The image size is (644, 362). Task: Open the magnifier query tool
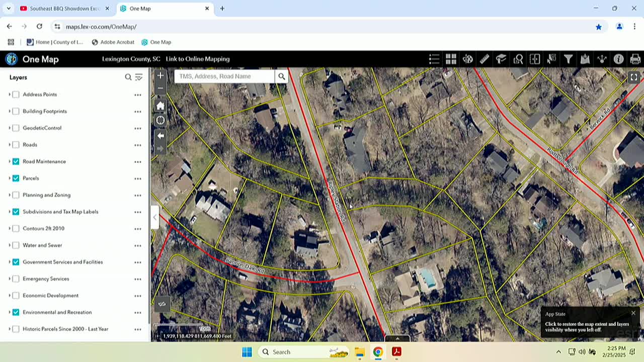pos(518,59)
